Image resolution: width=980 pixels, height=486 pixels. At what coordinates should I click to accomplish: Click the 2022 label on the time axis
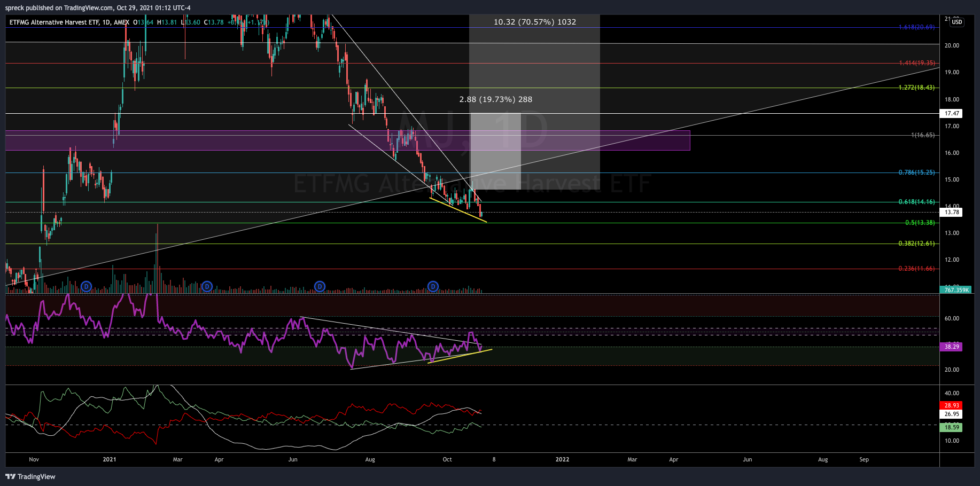(x=563, y=459)
